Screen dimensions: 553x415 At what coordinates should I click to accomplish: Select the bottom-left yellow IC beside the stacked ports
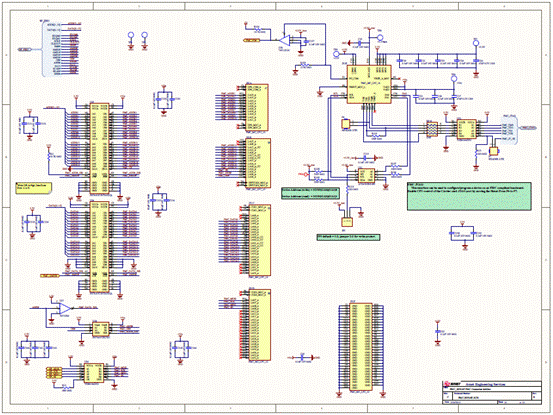click(94, 373)
